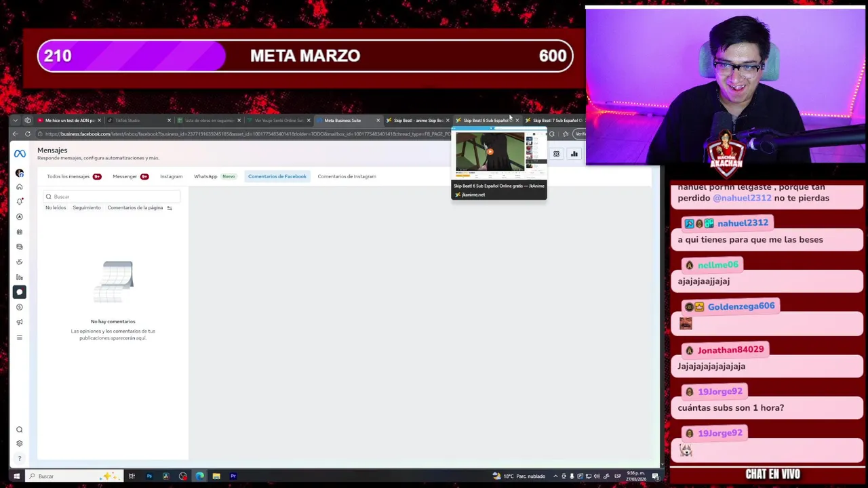Click the Meta logo in sidebar
This screenshot has height=488, width=868.
pyautogui.click(x=20, y=154)
